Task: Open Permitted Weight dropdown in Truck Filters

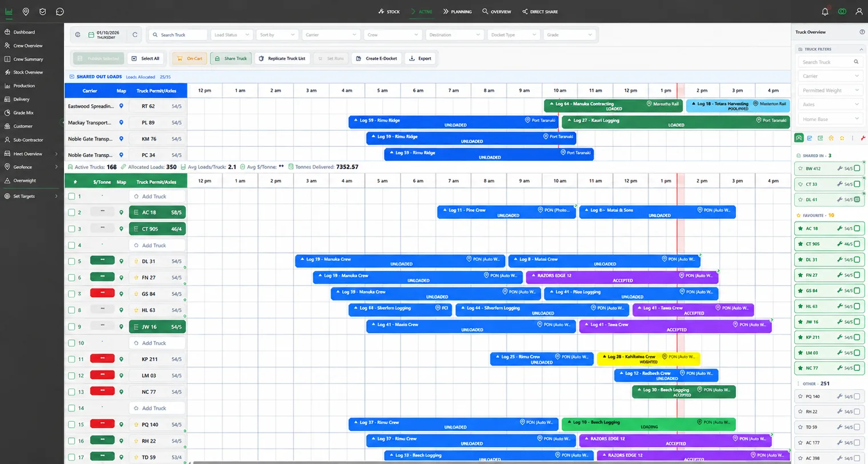Action: click(x=830, y=90)
